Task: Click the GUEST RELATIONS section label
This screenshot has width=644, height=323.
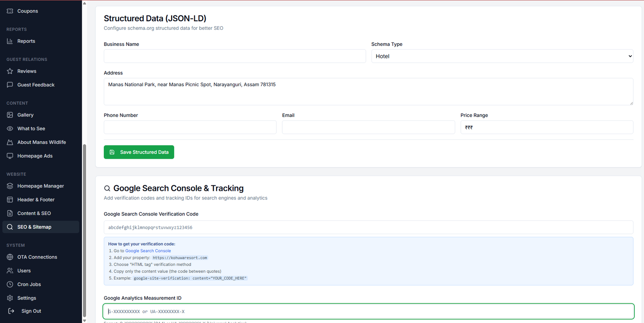Action: [x=27, y=60]
